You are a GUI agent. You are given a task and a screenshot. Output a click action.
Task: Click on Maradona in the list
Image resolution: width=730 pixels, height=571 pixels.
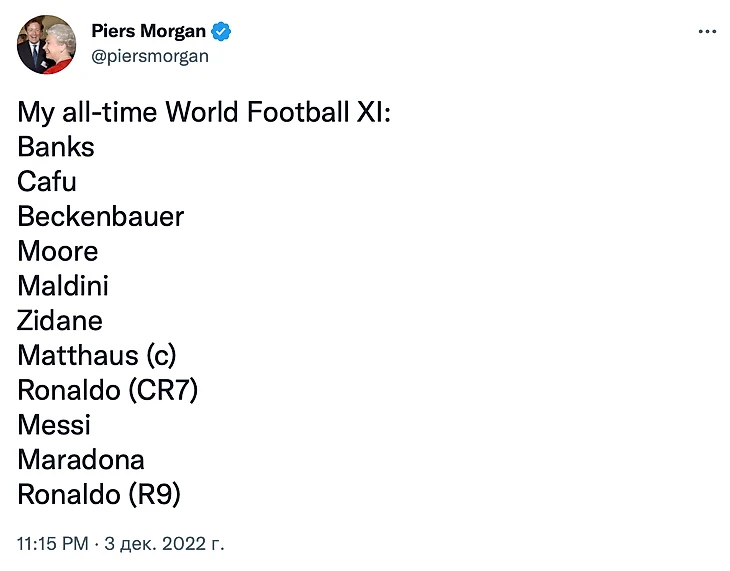pos(81,460)
